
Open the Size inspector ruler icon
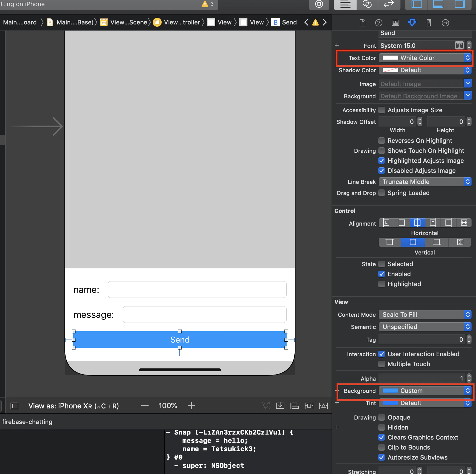(429, 23)
